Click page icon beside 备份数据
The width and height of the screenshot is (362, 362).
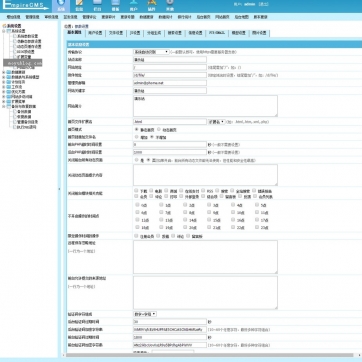15,112
